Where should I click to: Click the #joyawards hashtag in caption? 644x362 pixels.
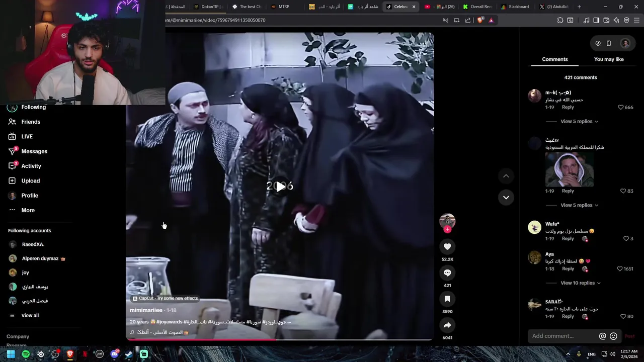(169, 322)
